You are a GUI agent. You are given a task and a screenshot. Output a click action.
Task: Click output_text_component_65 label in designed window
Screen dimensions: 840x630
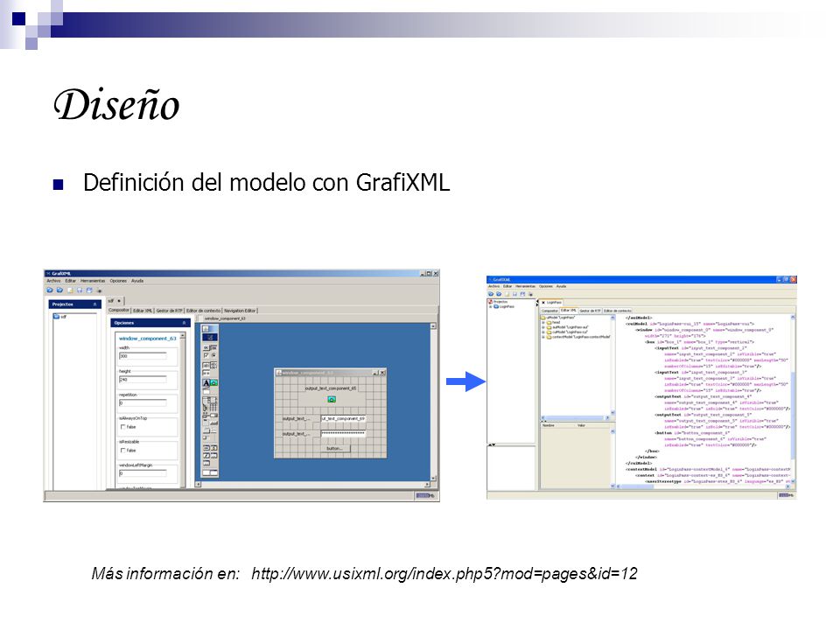[x=331, y=388]
